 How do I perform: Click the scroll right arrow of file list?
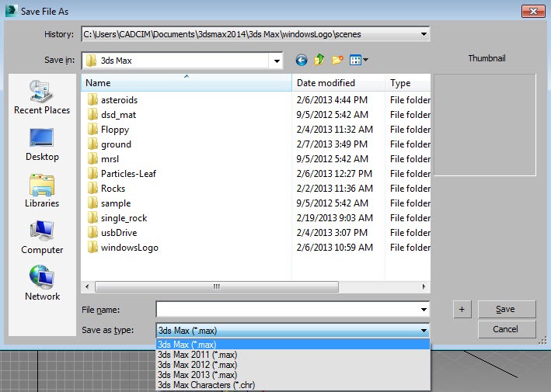(424, 286)
